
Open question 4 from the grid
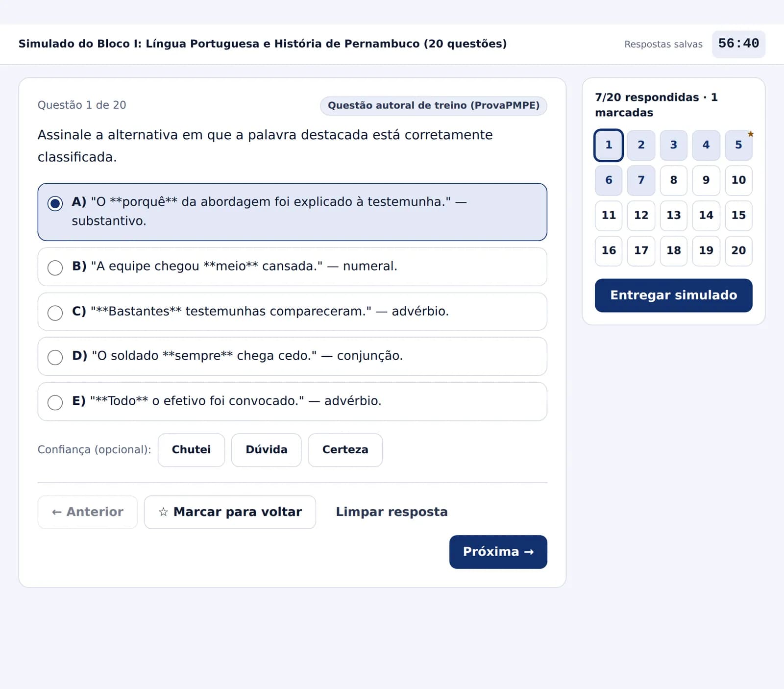[x=706, y=145]
